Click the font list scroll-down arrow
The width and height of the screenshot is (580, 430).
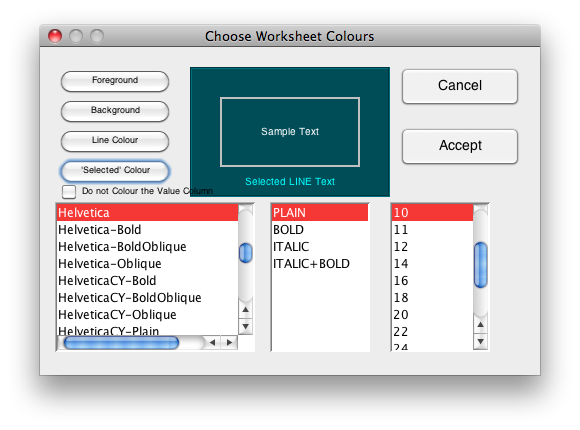click(246, 326)
